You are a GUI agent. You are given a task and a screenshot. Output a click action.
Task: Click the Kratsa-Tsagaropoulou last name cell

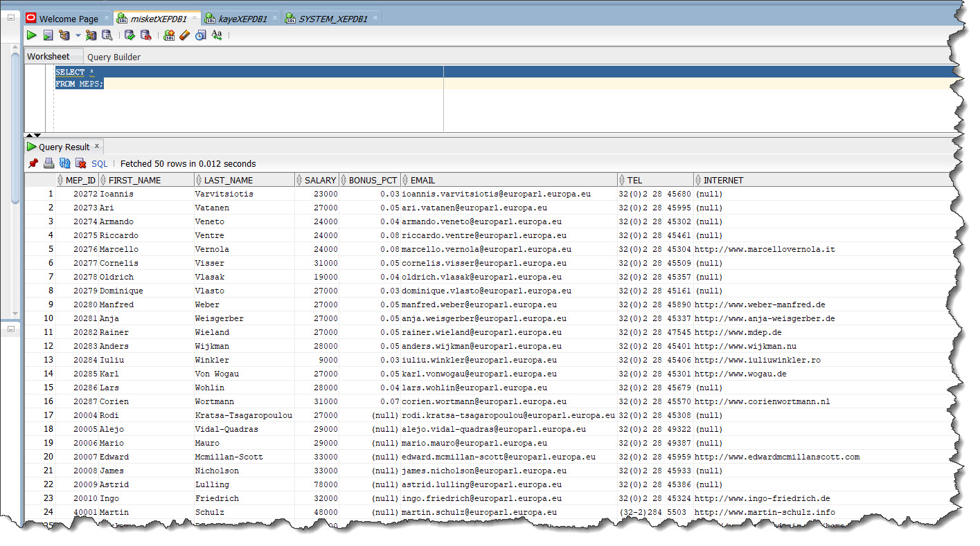pos(244,415)
